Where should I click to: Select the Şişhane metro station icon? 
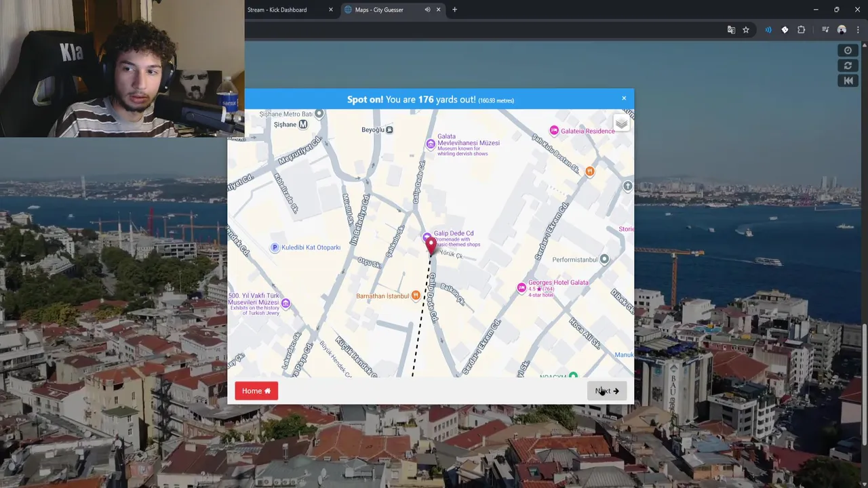pos(303,125)
